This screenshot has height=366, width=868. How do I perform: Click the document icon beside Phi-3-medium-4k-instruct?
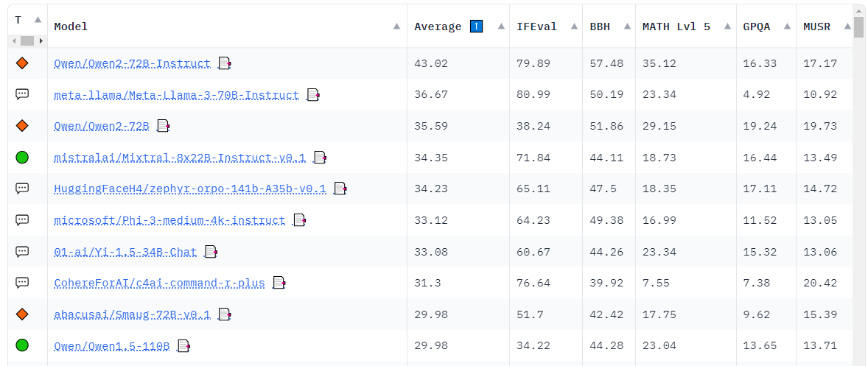[x=299, y=220]
